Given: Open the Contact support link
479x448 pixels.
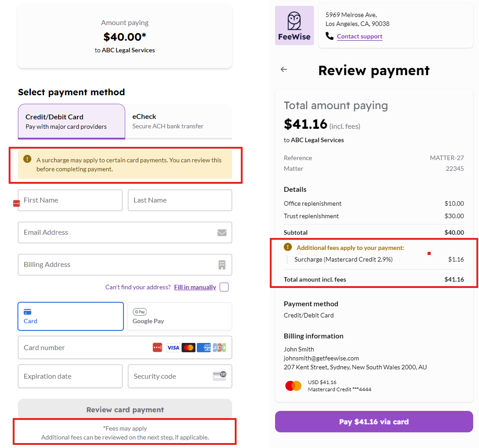Looking at the screenshot, I should [x=360, y=37].
